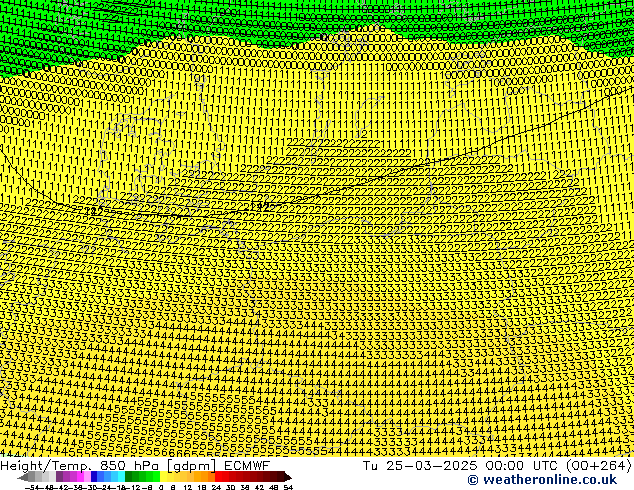The height and width of the screenshot is (490, 634).
Task: Click the cyan legend swatch above -18
Action: pos(121,476)
